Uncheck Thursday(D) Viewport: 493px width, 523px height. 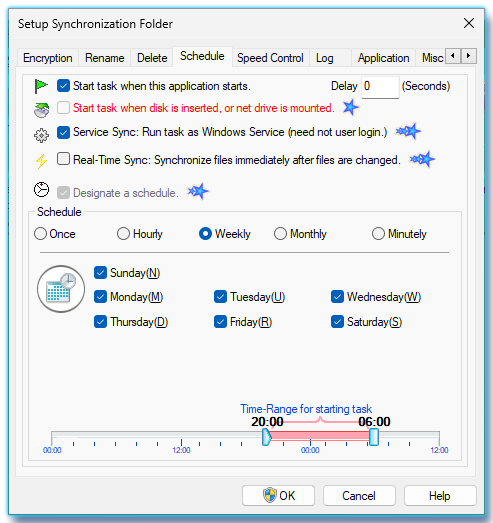point(100,322)
